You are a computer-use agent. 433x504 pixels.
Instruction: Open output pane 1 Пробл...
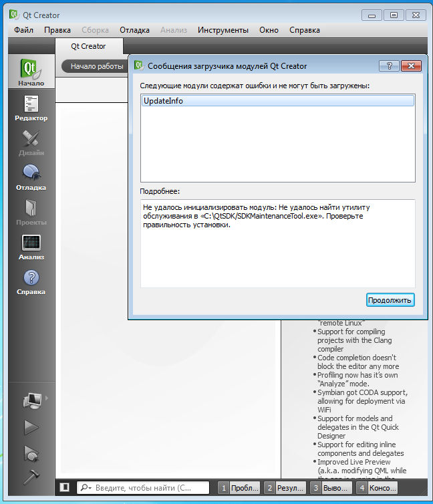point(239,487)
